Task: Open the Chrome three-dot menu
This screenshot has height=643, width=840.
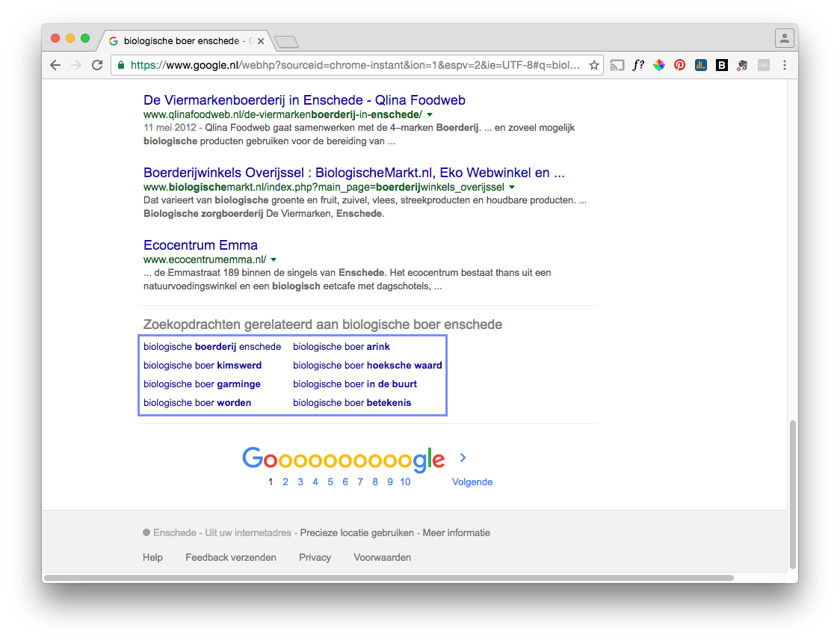Action: pos(784,65)
